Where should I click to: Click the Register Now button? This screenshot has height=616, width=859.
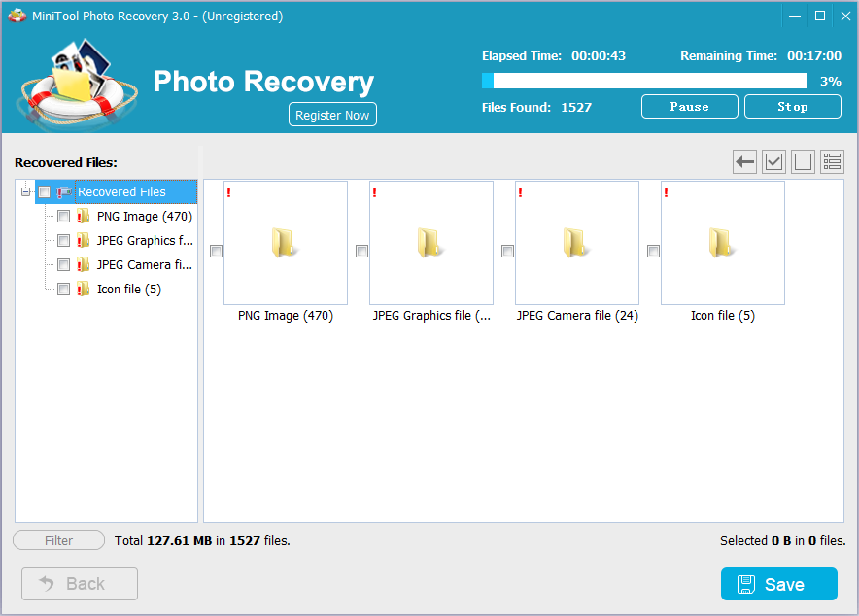tap(332, 115)
